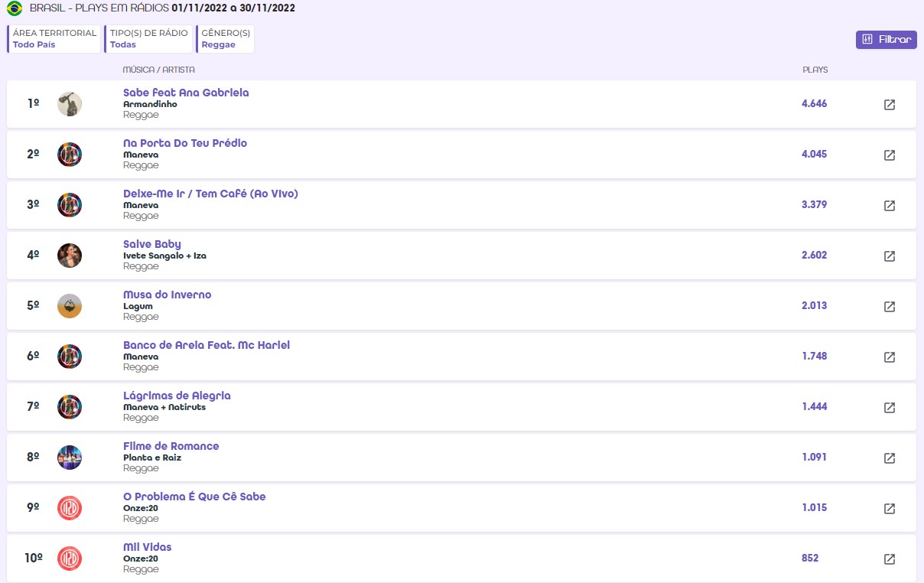
Task: Open external link for Banco de Areia
Action: [x=890, y=357]
